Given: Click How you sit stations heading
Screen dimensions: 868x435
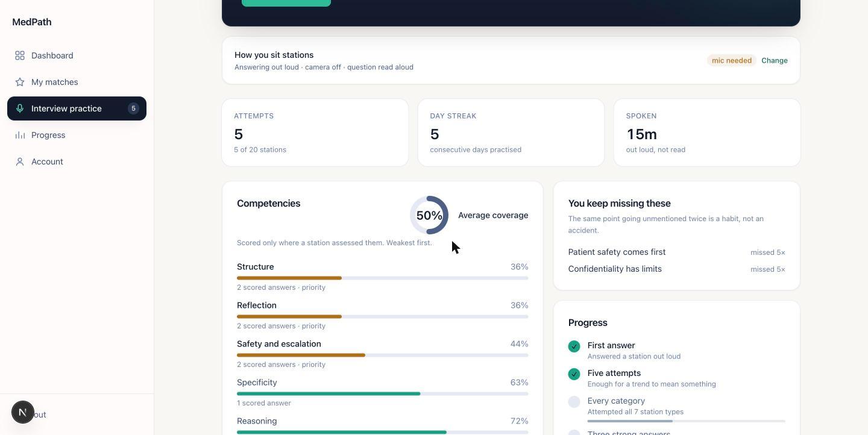Looking at the screenshot, I should pos(274,55).
